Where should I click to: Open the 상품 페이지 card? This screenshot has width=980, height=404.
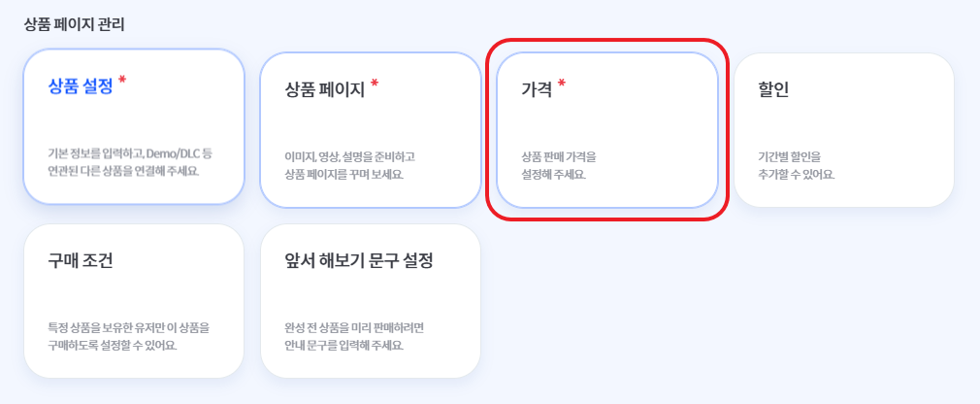[370, 130]
